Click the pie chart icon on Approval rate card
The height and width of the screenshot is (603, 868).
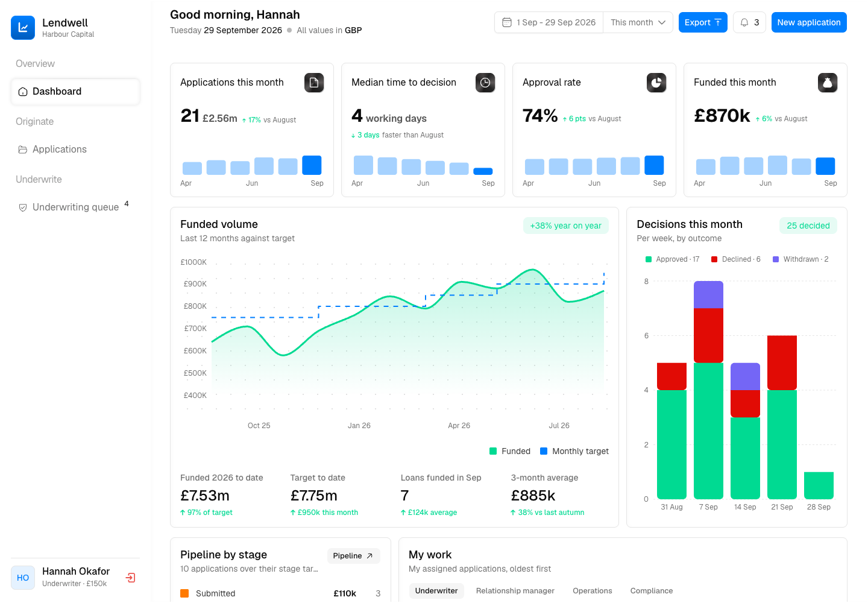(656, 83)
